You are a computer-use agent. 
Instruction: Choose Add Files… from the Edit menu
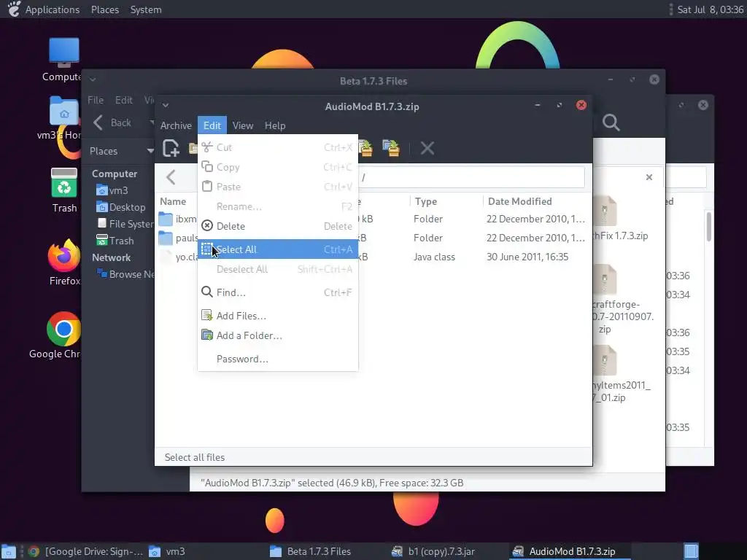[x=277, y=316]
